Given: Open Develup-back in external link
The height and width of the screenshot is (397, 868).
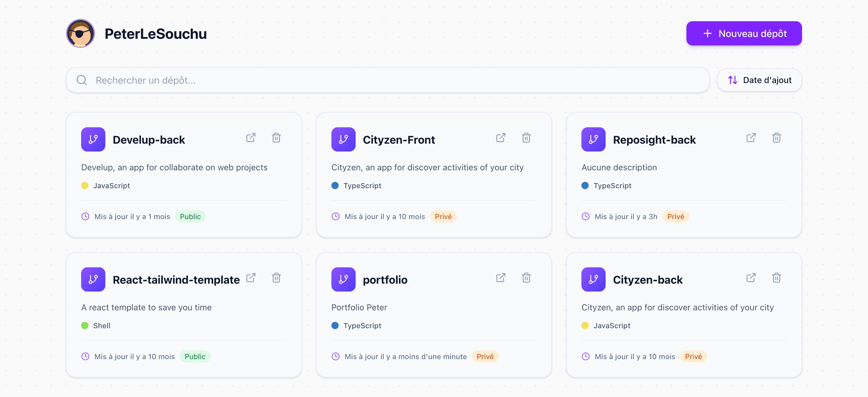Looking at the screenshot, I should pos(251,138).
